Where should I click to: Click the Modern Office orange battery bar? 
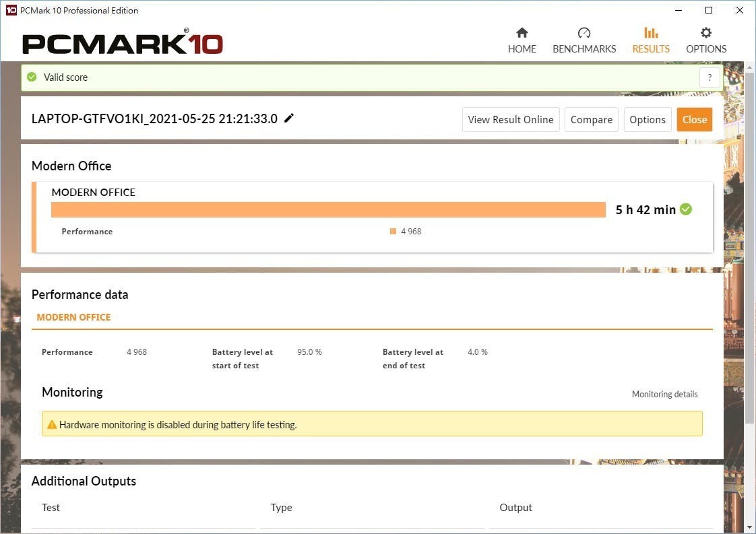coord(328,209)
